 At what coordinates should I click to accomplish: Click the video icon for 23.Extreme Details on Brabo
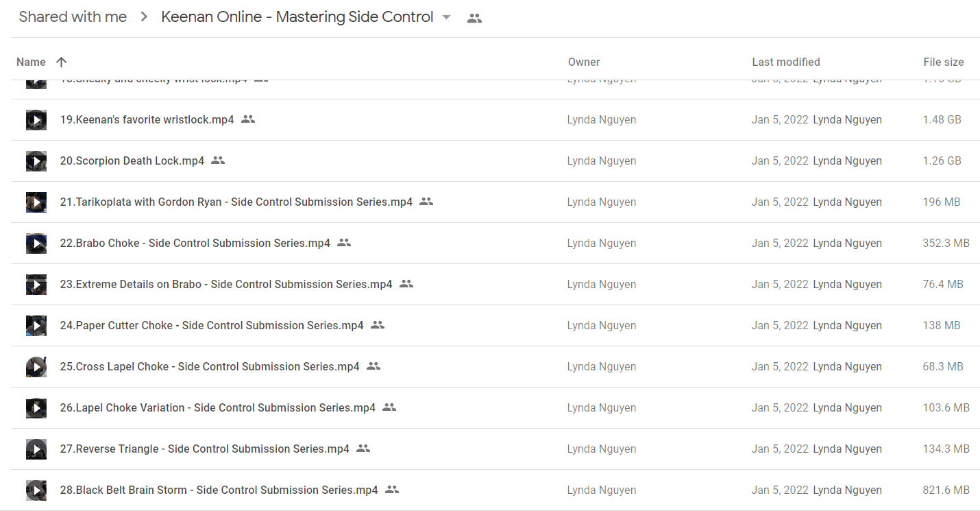point(36,285)
